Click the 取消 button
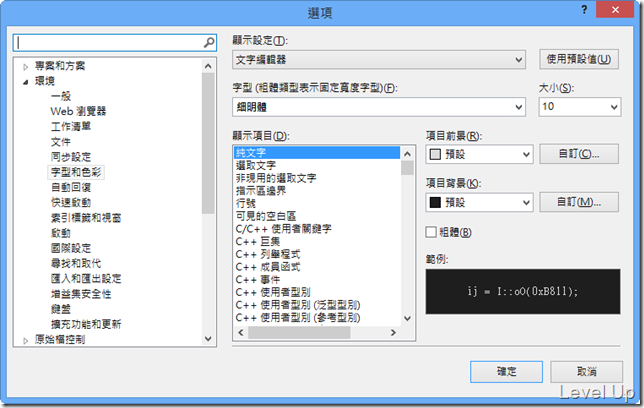 pos(586,372)
